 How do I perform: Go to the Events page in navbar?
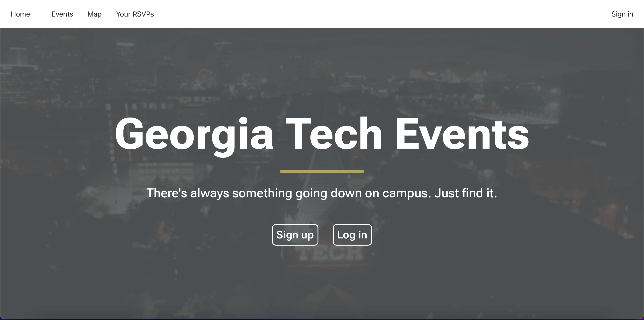(62, 14)
